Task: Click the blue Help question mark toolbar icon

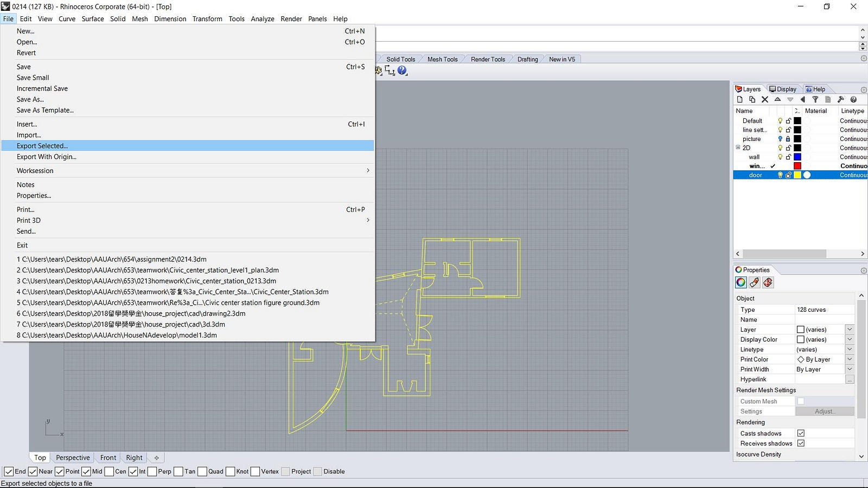Action: coord(402,70)
